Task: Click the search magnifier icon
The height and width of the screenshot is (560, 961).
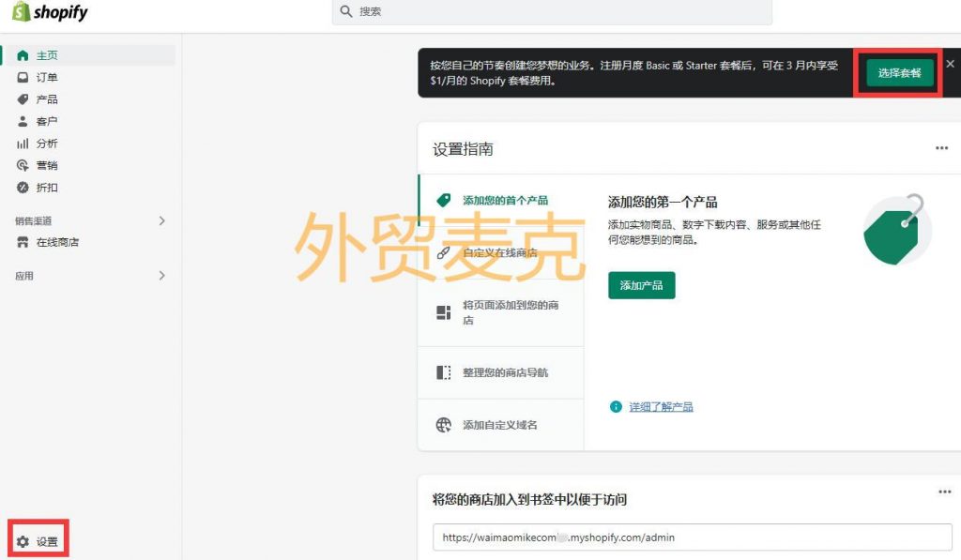Action: click(x=345, y=11)
